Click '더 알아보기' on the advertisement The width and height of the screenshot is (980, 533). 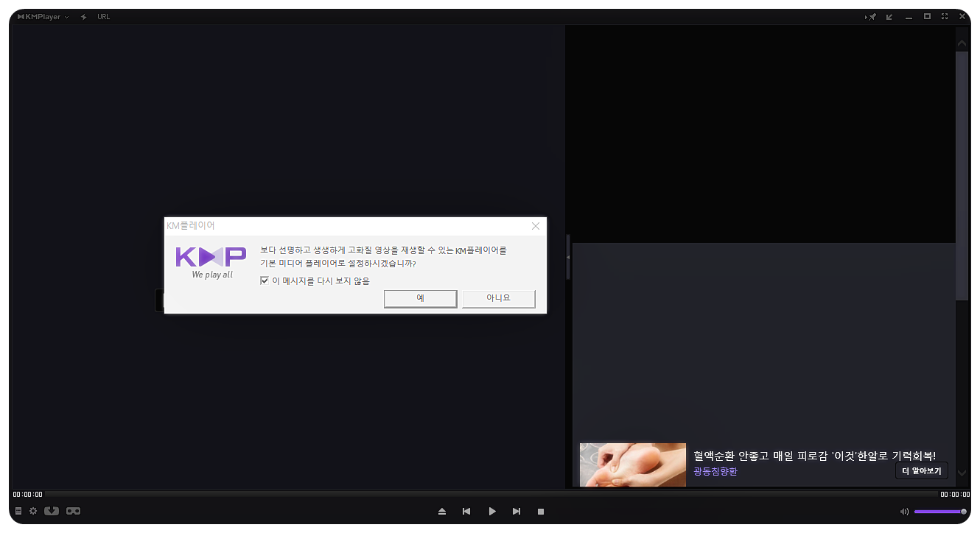921,470
